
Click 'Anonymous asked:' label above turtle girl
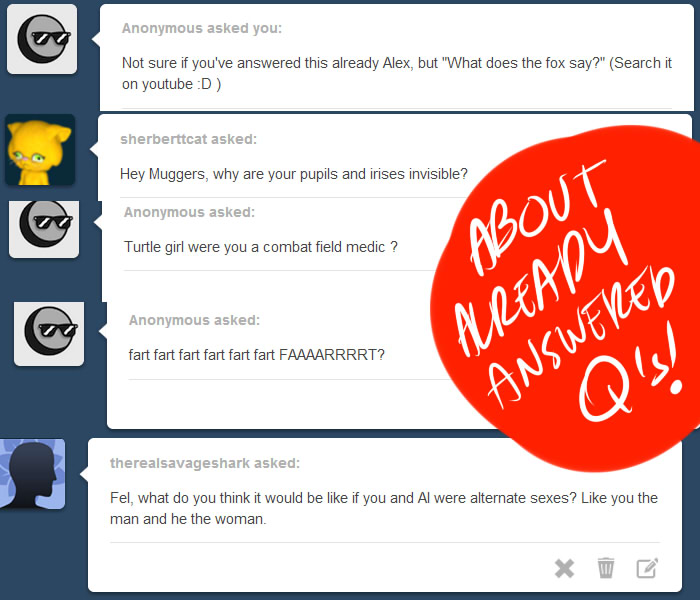click(x=189, y=212)
